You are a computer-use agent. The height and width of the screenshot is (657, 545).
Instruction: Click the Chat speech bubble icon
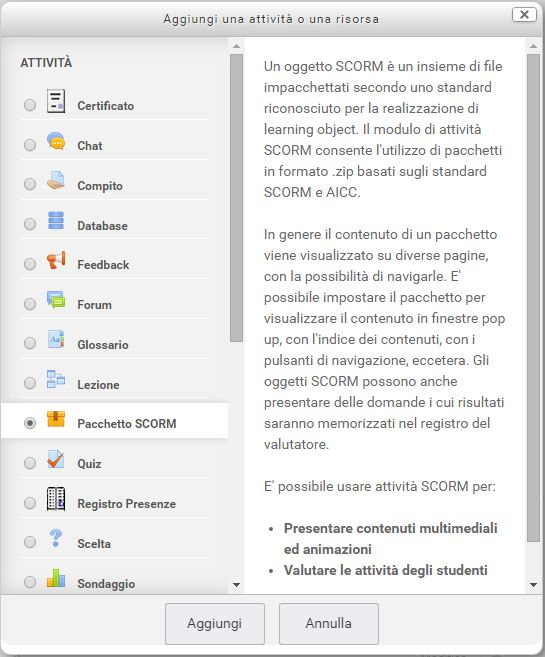pos(56,141)
